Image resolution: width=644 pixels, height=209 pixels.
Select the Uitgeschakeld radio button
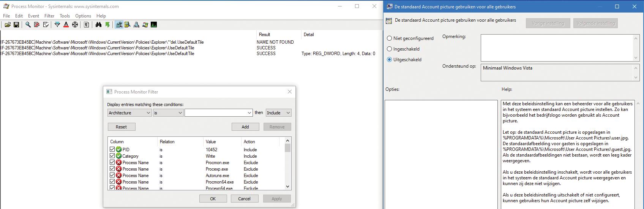(x=389, y=60)
